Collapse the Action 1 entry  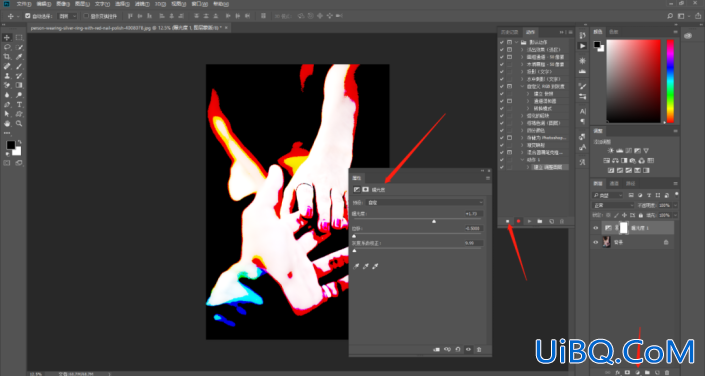click(522, 160)
